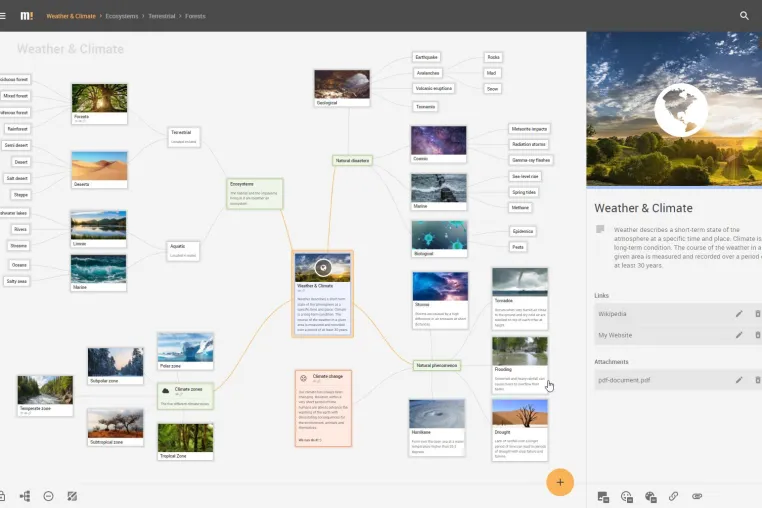Screen dimensions: 762x508
Task: Select the Epidemics node
Action: click(x=522, y=231)
